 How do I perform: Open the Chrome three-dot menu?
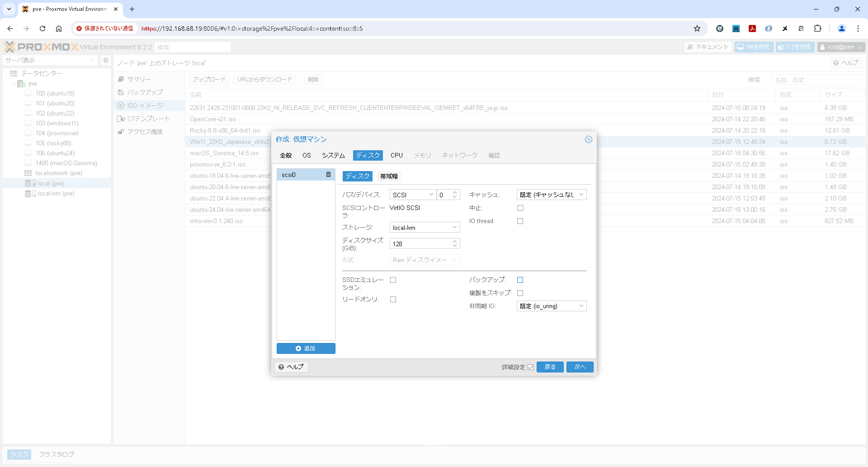point(858,29)
